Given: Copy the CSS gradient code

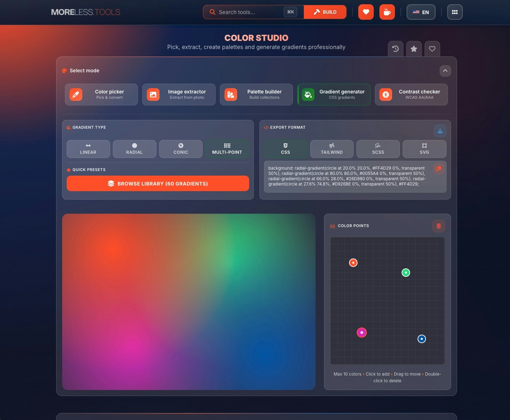Looking at the screenshot, I should point(438,169).
